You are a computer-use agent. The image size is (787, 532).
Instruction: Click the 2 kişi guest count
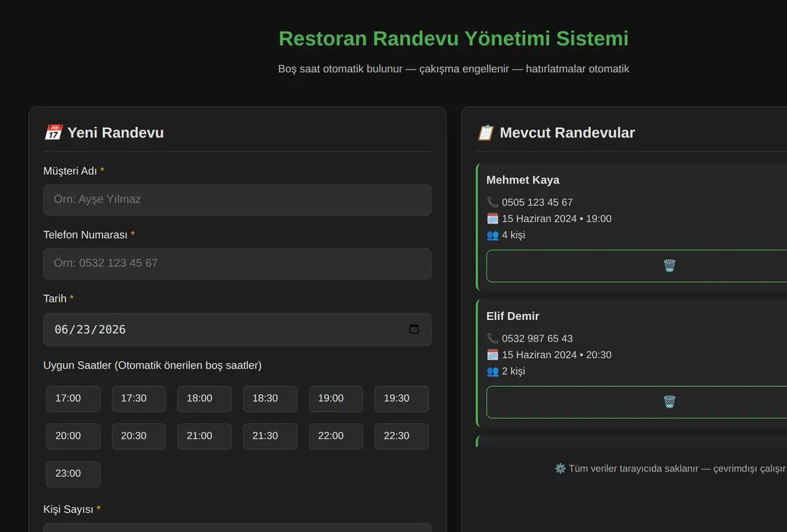click(x=514, y=371)
